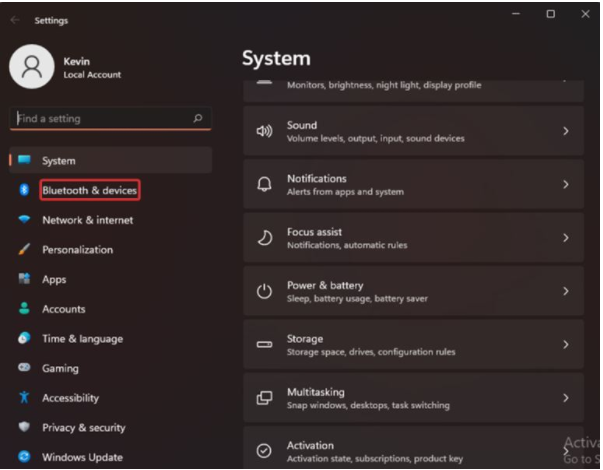
Task: Open the Apps settings section
Action: click(x=54, y=280)
